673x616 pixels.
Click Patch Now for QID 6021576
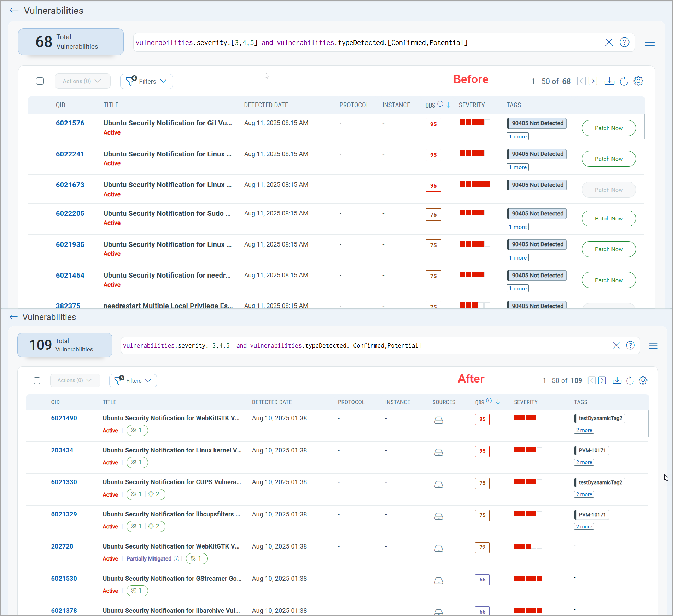coord(609,128)
